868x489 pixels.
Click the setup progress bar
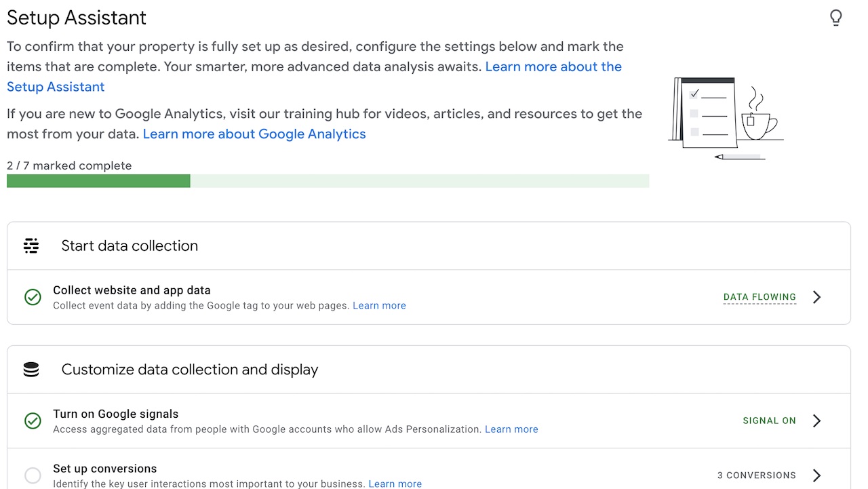pyautogui.click(x=328, y=180)
